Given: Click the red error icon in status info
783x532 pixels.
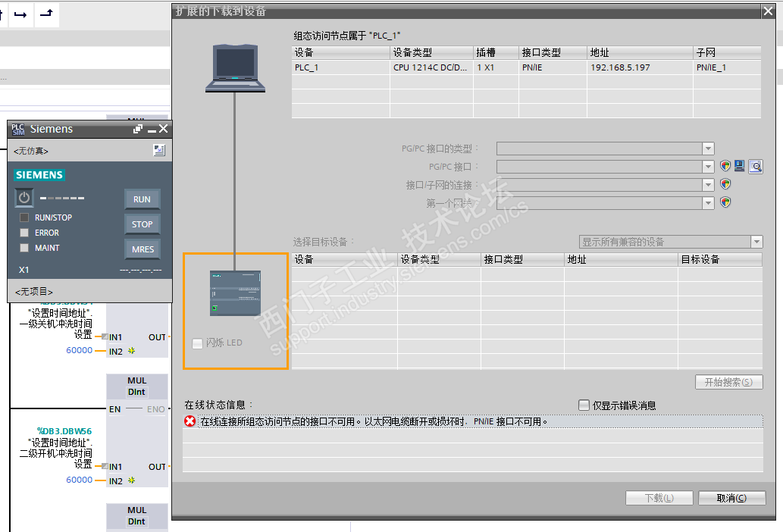Looking at the screenshot, I should 189,421.
